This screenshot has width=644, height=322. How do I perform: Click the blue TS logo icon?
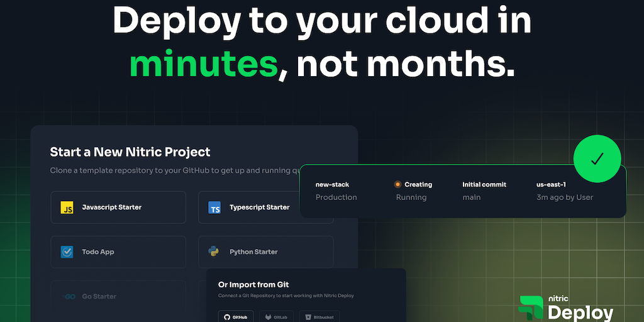(214, 208)
